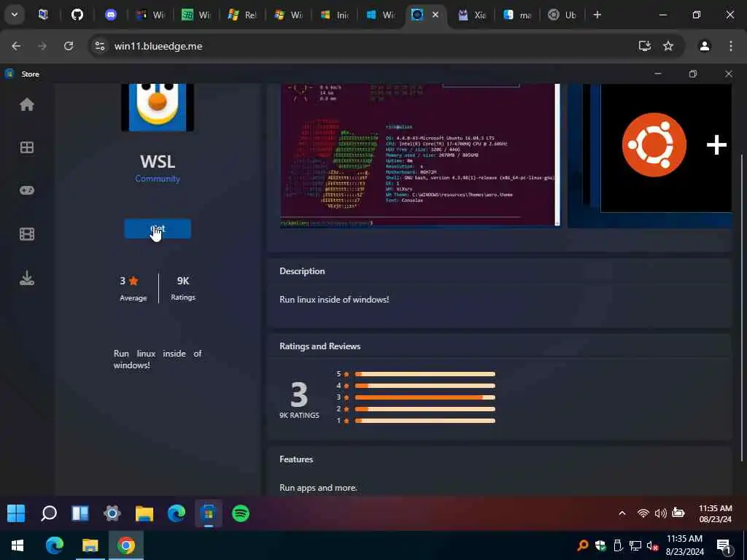The height and width of the screenshot is (560, 747).
Task: Expand the emulated system tray chevron
Action: (x=622, y=513)
